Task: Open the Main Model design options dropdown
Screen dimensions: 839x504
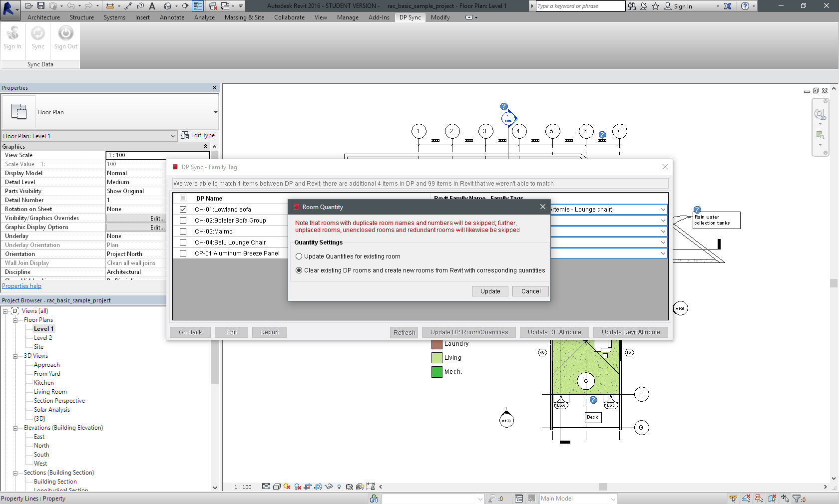Action: pyautogui.click(x=613, y=499)
